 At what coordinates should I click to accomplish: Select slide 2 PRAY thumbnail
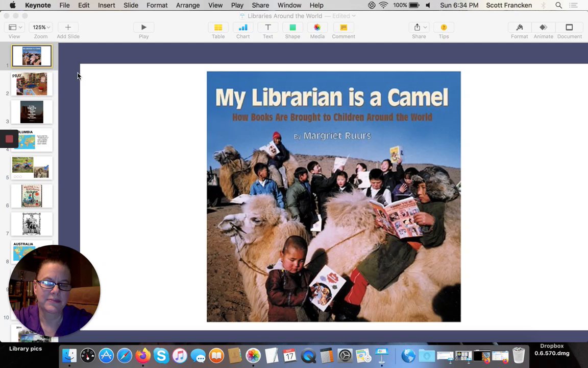[32, 84]
